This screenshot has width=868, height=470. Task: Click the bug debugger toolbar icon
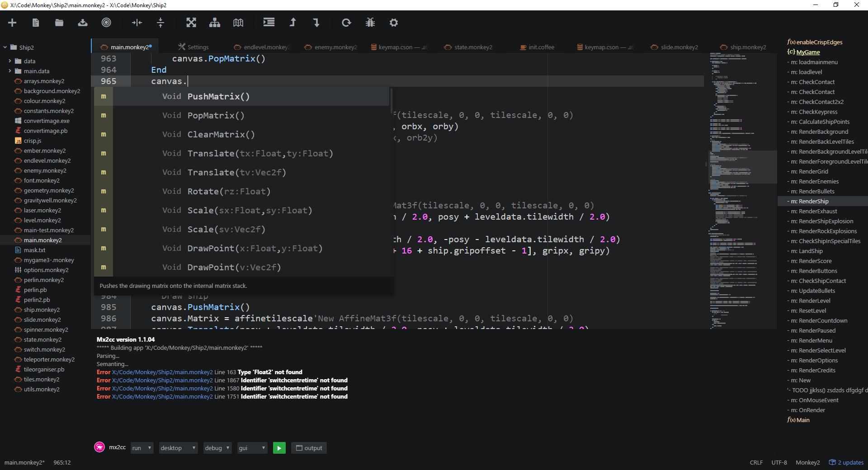pos(370,23)
